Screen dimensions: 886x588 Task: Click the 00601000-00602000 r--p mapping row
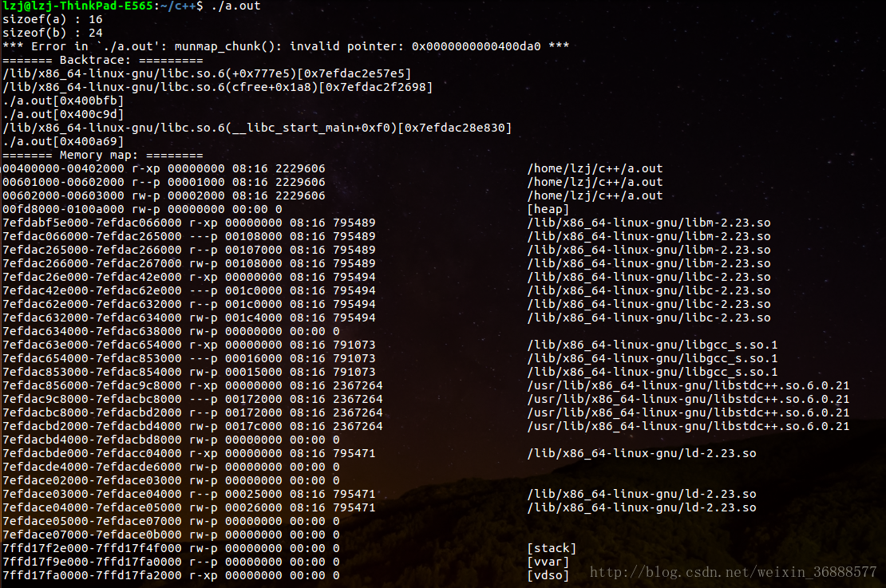pos(332,183)
